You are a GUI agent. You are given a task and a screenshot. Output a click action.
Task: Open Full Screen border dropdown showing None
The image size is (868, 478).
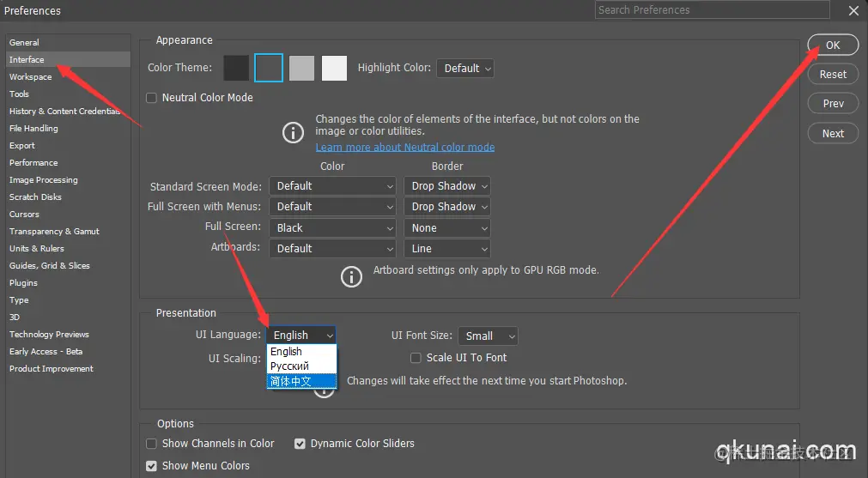click(x=447, y=228)
